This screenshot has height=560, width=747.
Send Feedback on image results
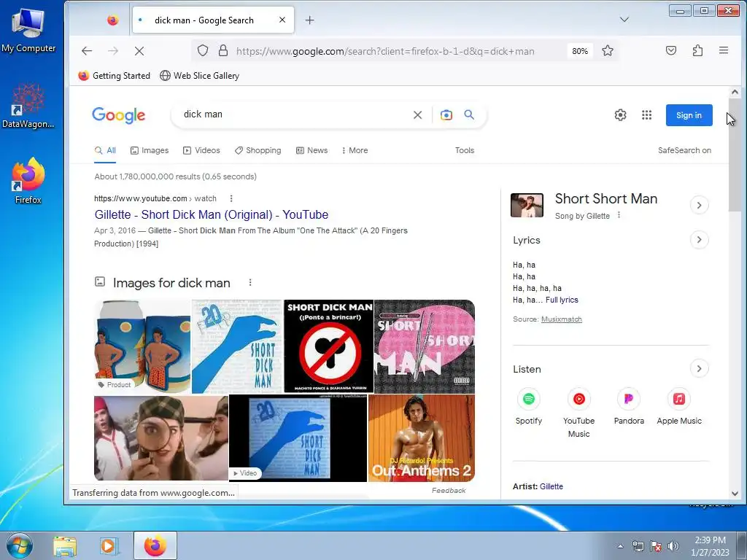pos(449,491)
